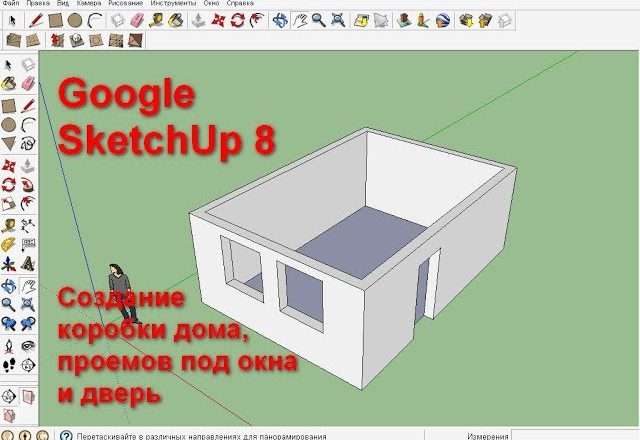
Task: Pick the Offset tool in the top toolbar
Action: pos(257,20)
